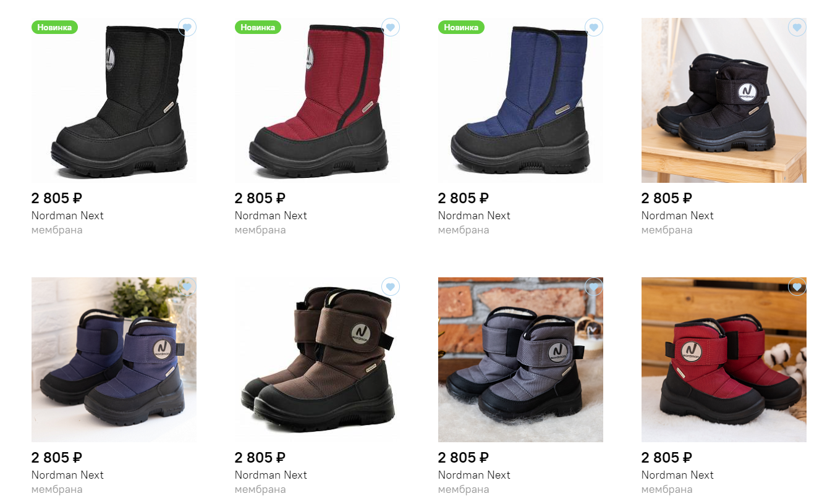The height and width of the screenshot is (504, 822).
Task: View gray boots on fur rug photo
Action: coord(520,359)
